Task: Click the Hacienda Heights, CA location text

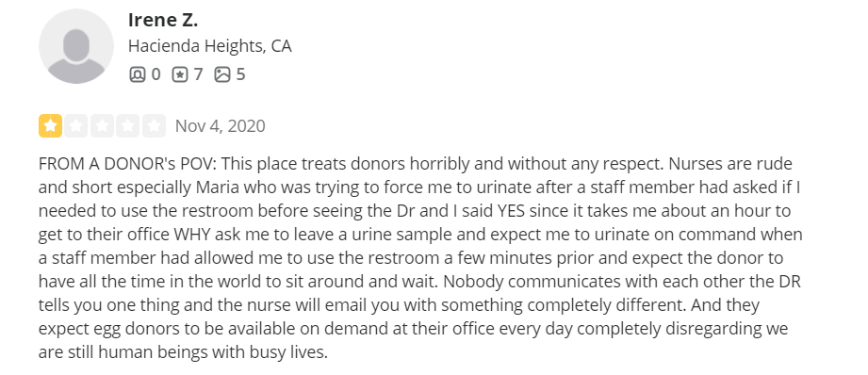Action: (x=210, y=46)
